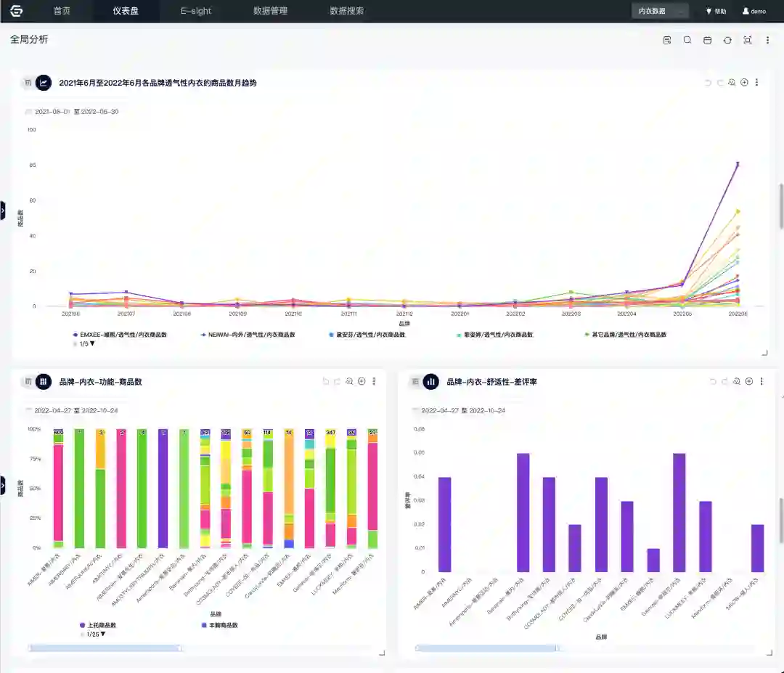Advance trend chart legend page 1/5 arrow

click(x=92, y=343)
